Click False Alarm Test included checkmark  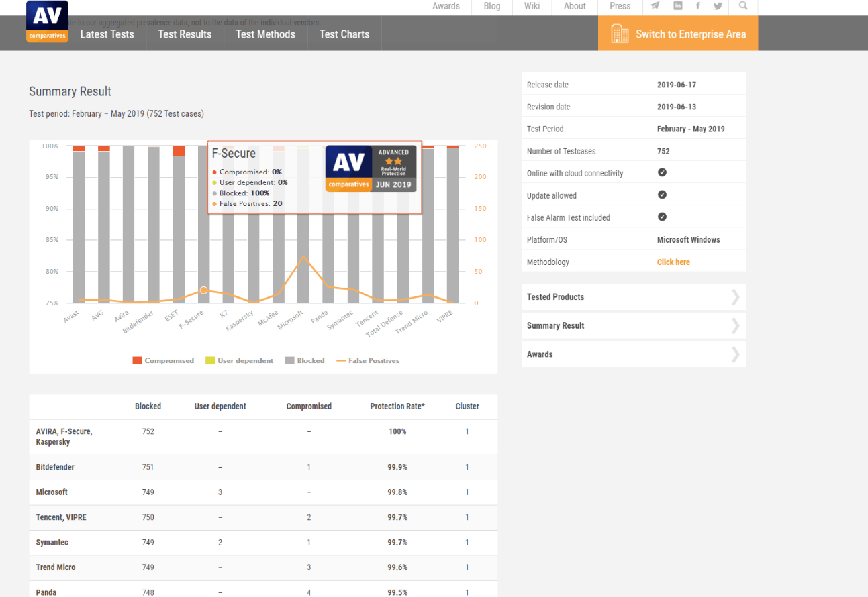tap(662, 217)
